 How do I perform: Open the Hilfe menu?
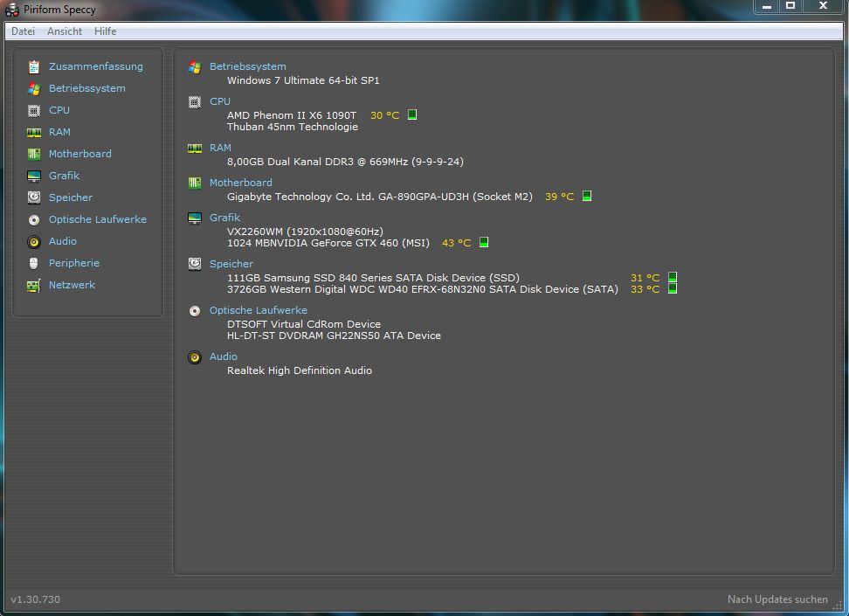point(105,31)
